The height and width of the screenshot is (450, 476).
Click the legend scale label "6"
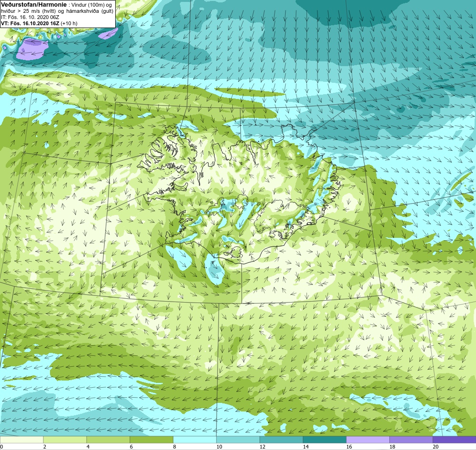pyautogui.click(x=131, y=446)
